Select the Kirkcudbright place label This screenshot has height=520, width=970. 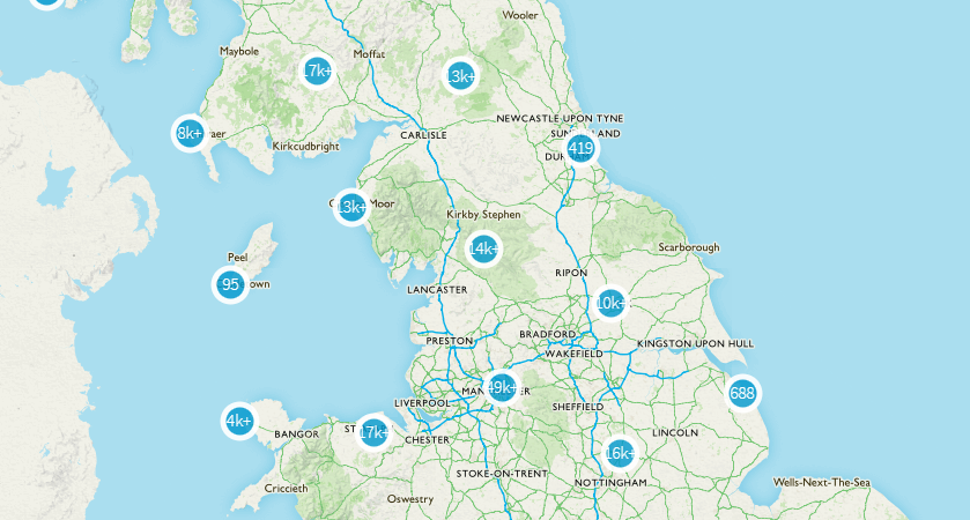(x=306, y=147)
